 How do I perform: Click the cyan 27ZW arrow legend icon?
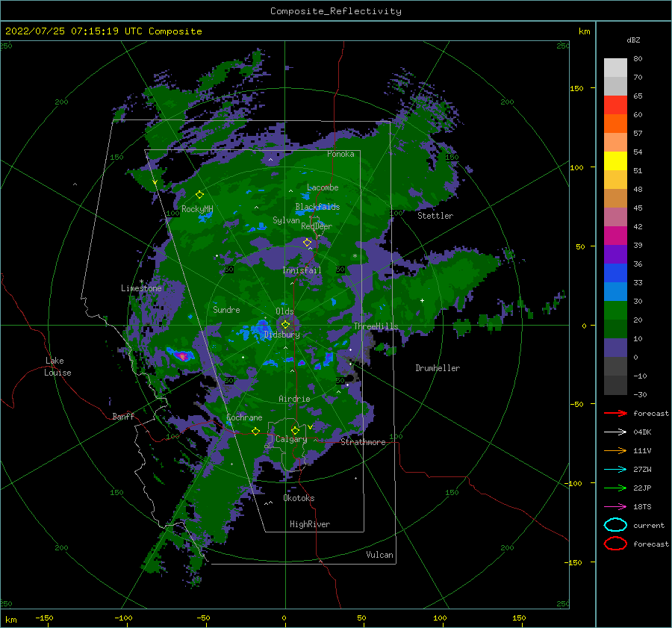coord(615,470)
